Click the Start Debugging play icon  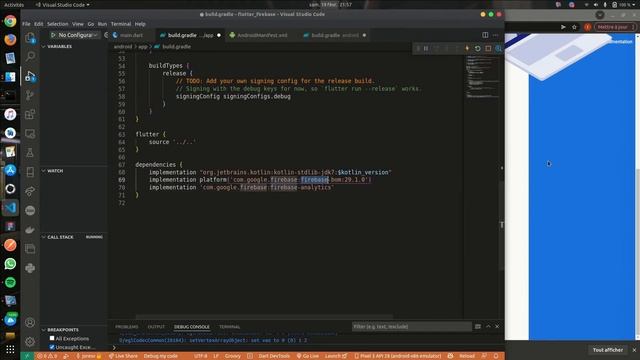click(53, 35)
